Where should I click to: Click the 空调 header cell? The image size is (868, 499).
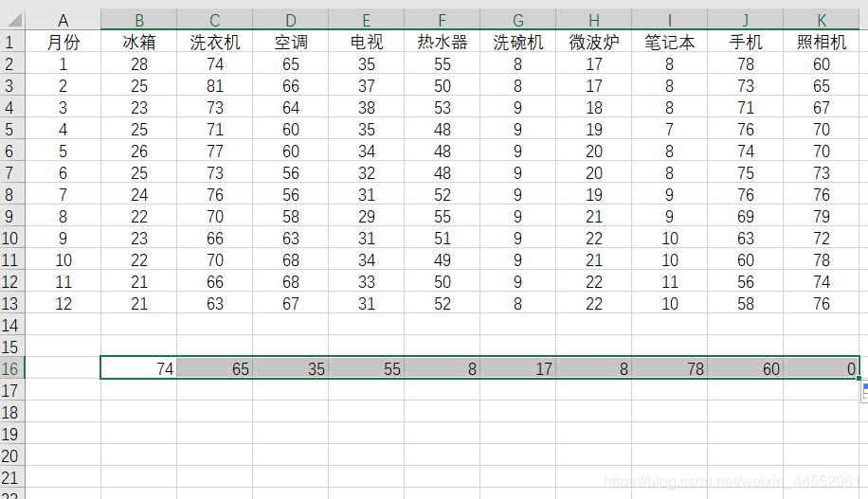(x=291, y=42)
